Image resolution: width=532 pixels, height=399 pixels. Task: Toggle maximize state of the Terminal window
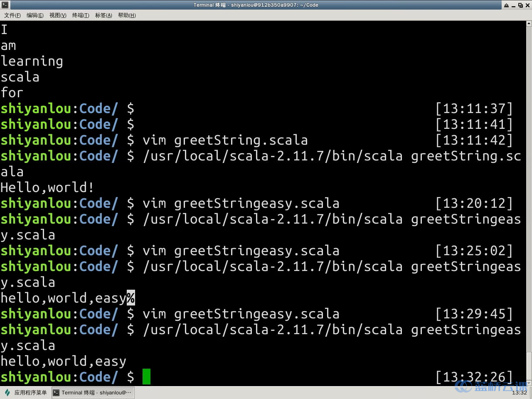520,5
